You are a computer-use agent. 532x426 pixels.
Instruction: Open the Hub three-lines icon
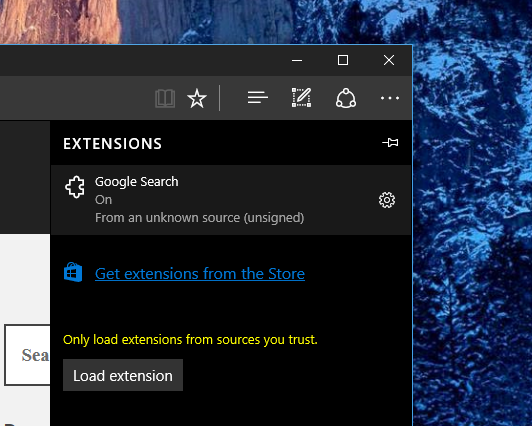coord(258,98)
